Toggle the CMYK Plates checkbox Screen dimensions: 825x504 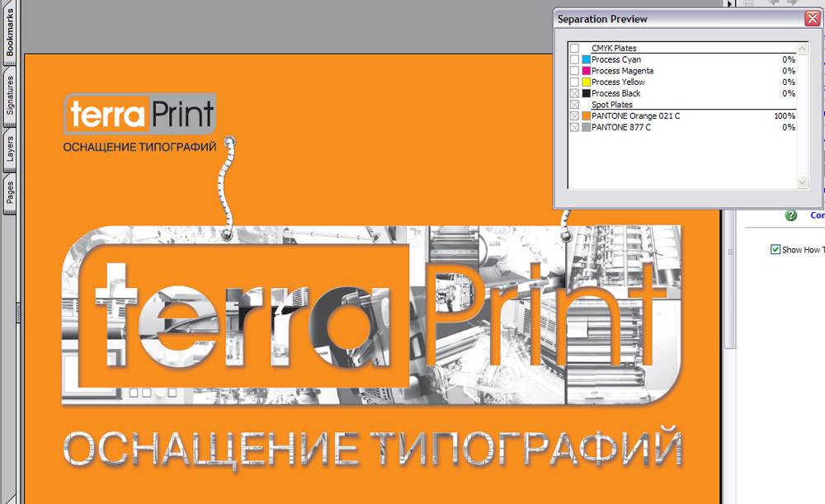pyautogui.click(x=574, y=49)
